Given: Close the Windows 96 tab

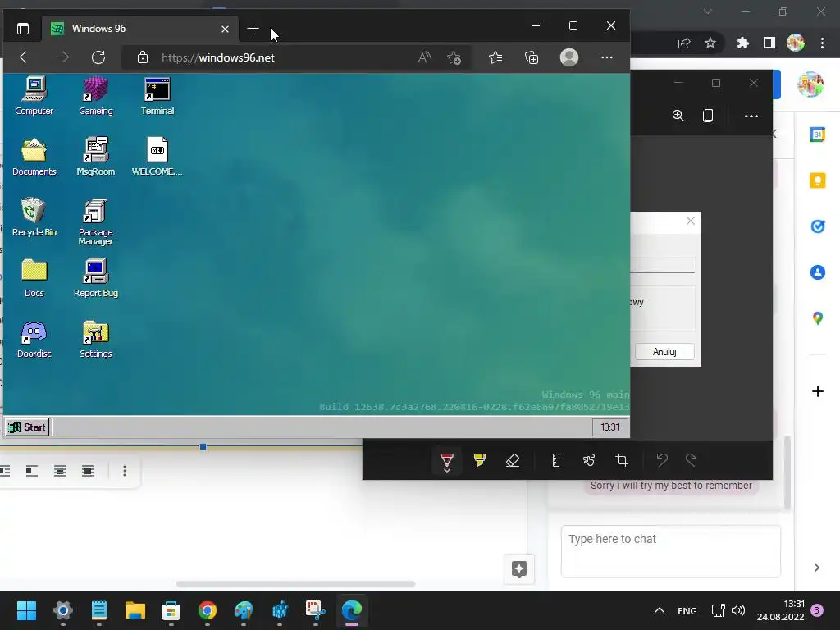Looking at the screenshot, I should pos(225,29).
